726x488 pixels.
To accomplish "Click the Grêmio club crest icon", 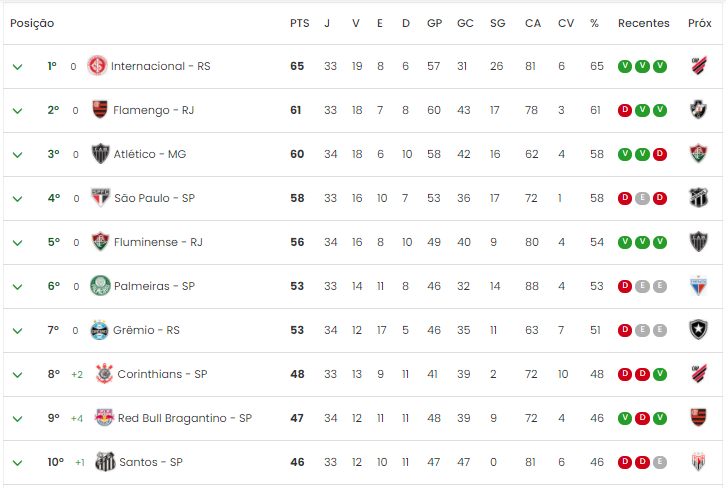I will tap(99, 330).
